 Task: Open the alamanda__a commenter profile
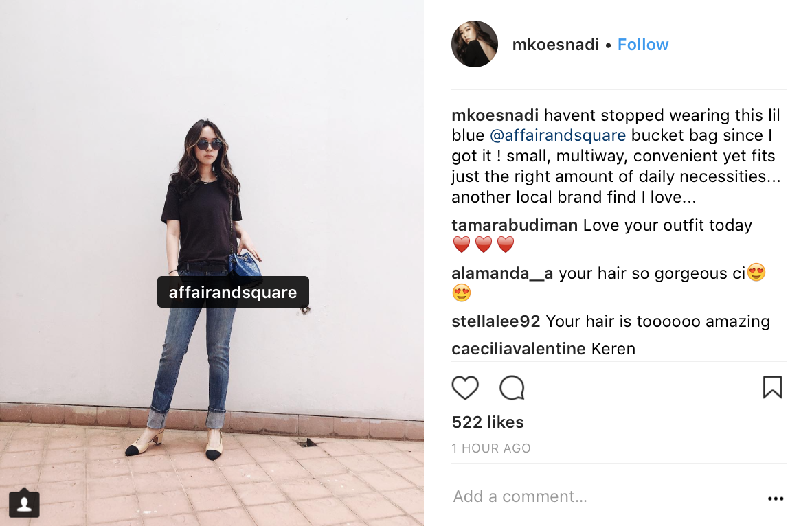tap(502, 273)
